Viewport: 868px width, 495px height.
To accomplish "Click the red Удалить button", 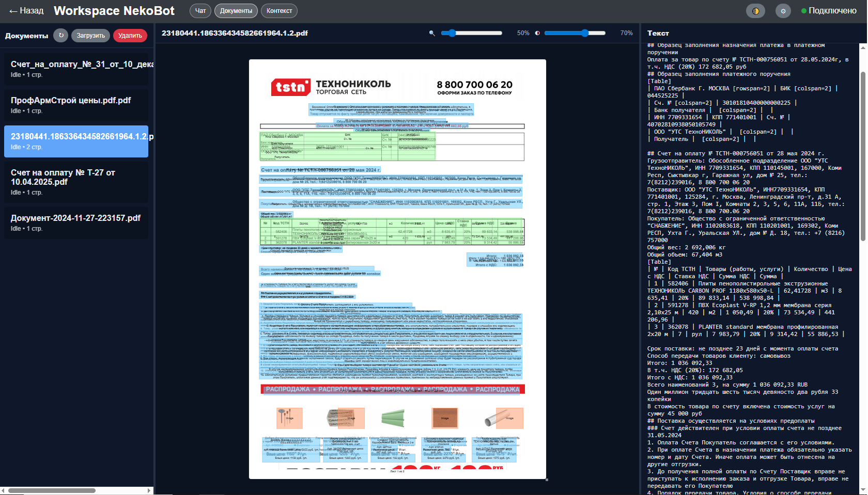I will pos(130,36).
